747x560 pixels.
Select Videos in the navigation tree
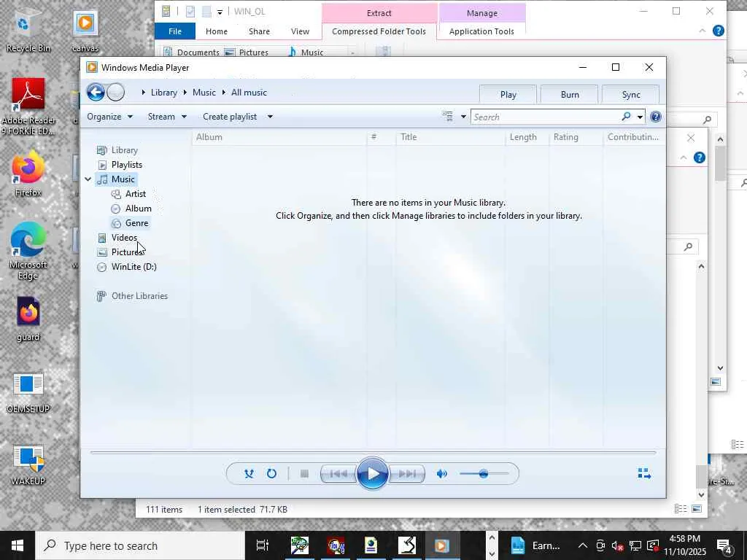[x=124, y=238]
